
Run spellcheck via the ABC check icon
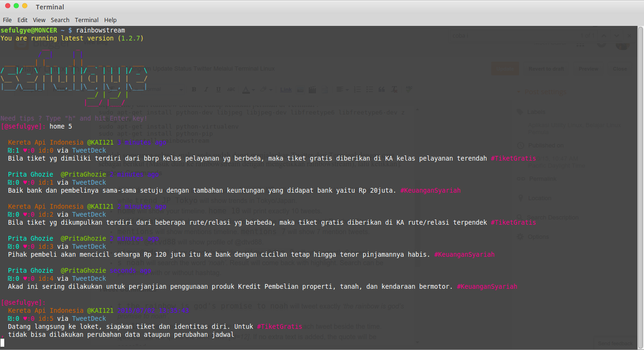[x=408, y=89]
